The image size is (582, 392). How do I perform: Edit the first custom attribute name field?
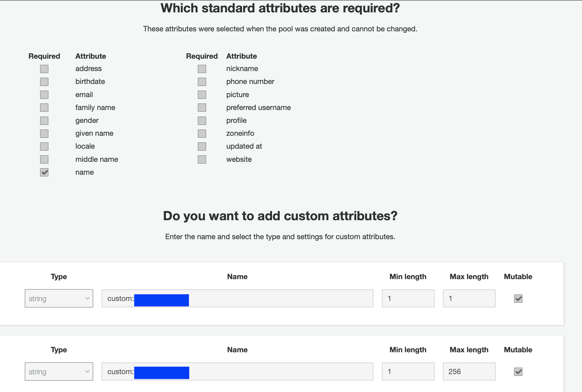(x=237, y=298)
